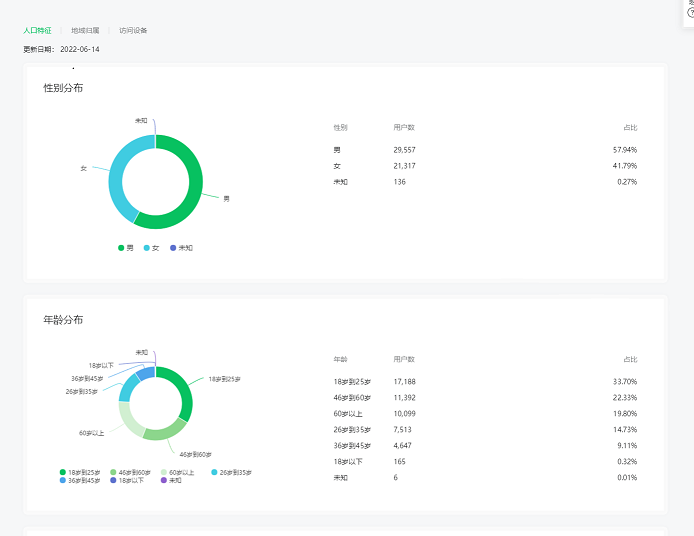Switch to the 人口特征 tab
Viewport: 694px width, 536px height.
(x=37, y=31)
